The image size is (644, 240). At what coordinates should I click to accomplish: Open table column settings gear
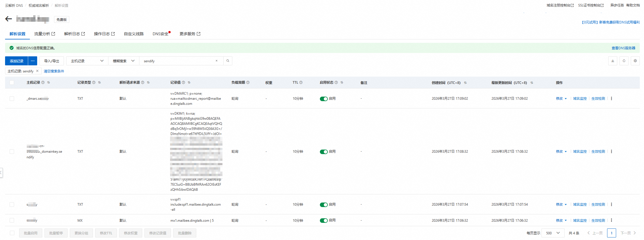pos(635,61)
